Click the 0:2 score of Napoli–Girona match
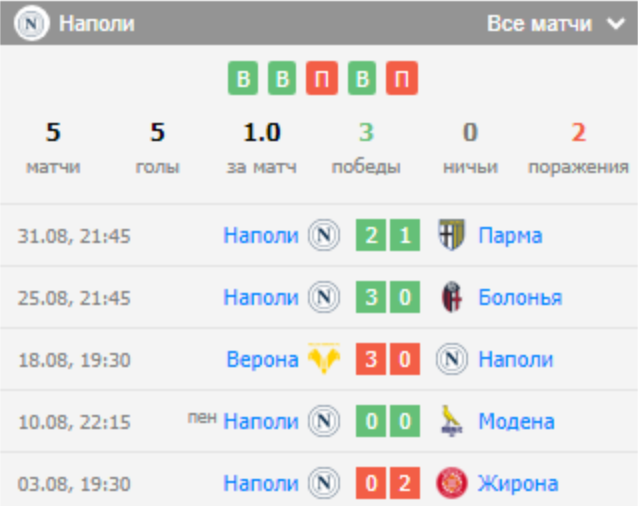The height and width of the screenshot is (506, 638). click(387, 484)
